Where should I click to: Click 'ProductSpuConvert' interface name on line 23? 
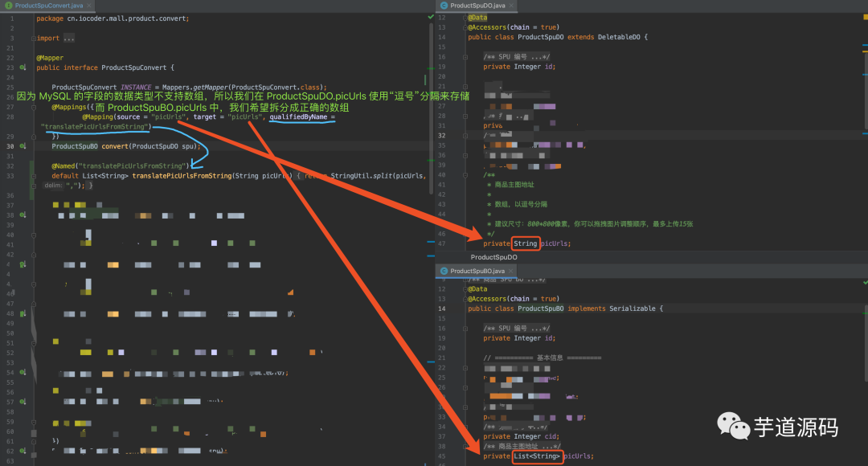pyautogui.click(x=134, y=67)
